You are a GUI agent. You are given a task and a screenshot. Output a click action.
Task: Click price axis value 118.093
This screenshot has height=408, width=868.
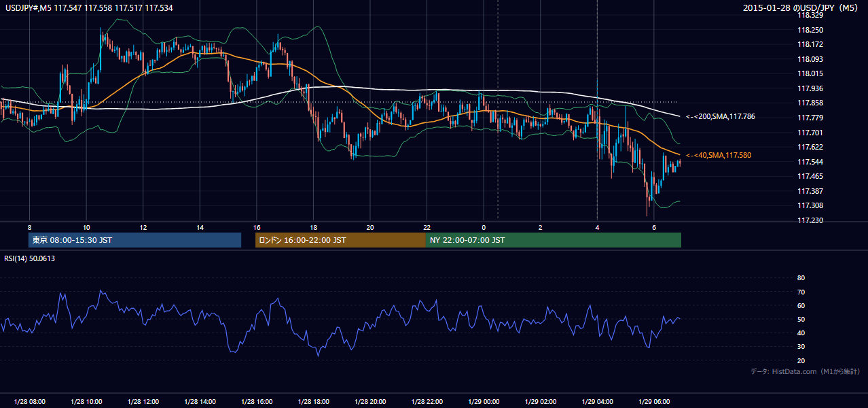[810, 59]
